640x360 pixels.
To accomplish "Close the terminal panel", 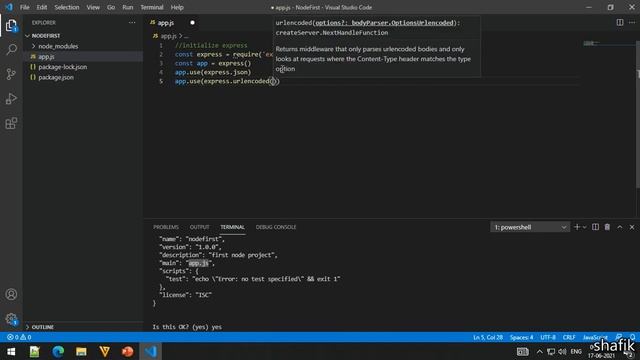I will [x=632, y=227].
